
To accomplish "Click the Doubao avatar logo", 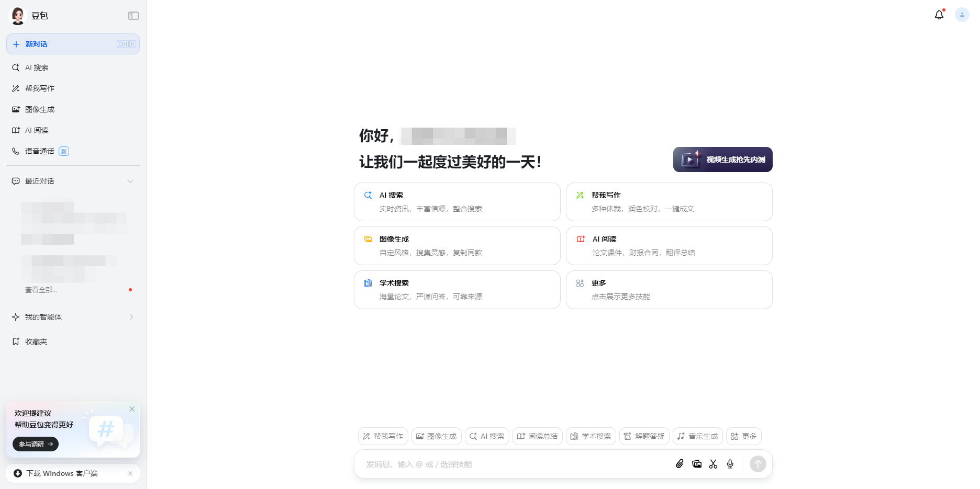I will coord(18,16).
